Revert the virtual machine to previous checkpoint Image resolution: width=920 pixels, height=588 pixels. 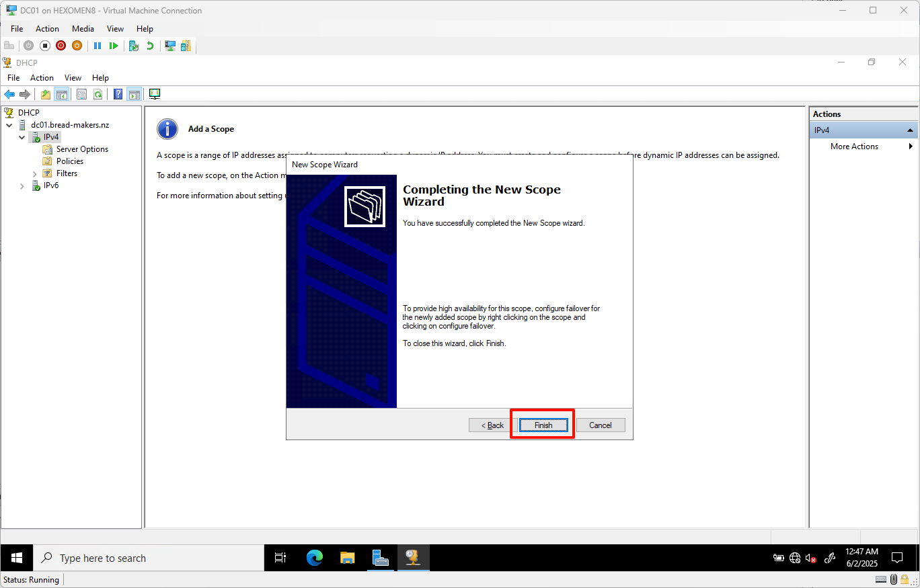[149, 45]
